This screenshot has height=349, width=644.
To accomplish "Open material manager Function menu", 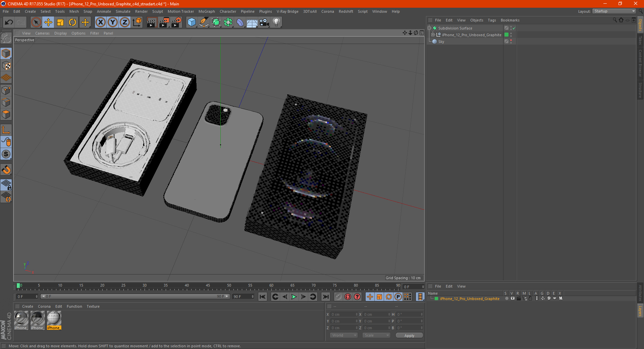I will tap(74, 306).
